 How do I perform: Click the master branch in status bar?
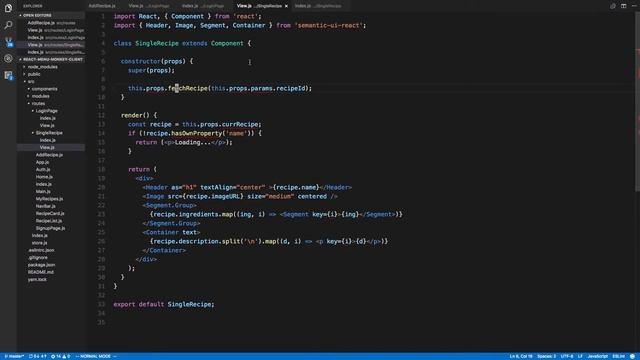[14, 356]
